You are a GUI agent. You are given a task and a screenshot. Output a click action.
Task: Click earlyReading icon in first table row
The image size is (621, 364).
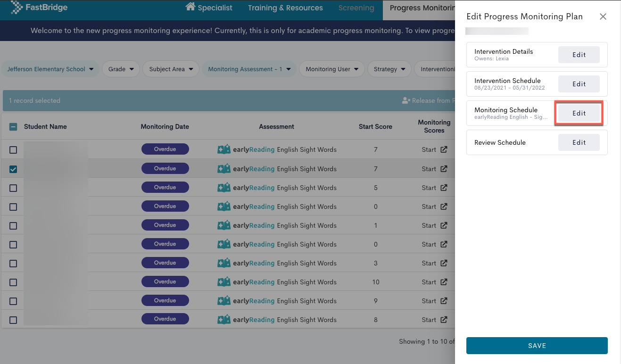[224, 149]
